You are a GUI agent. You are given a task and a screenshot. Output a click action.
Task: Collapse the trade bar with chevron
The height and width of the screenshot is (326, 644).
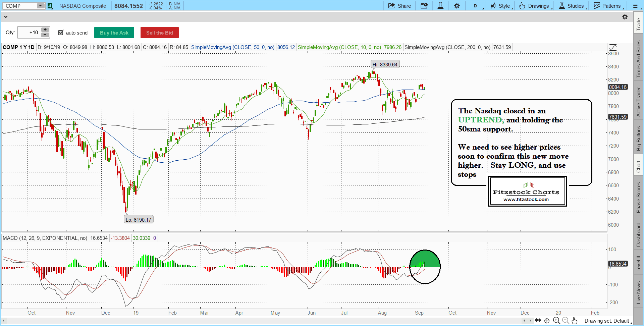(x=6, y=17)
